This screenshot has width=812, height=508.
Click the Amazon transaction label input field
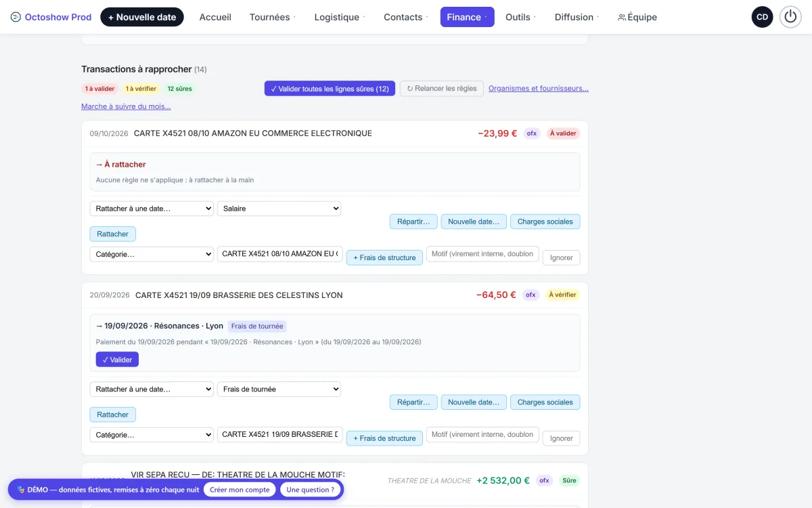pos(280,254)
